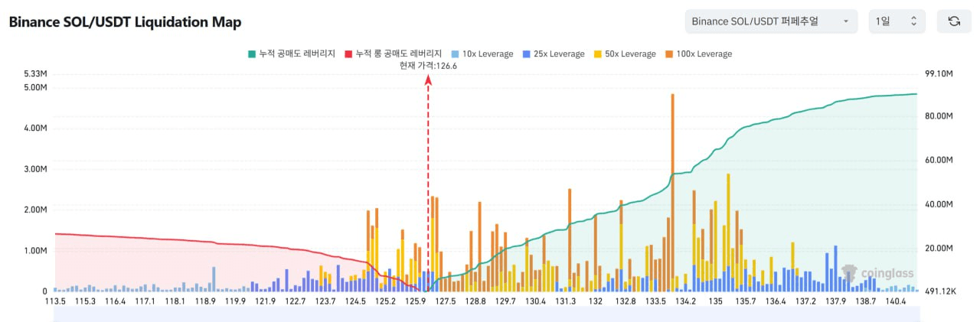Click the tall light-blue bar near 118.9
This screenshot has width=980, height=322.
tap(214, 278)
